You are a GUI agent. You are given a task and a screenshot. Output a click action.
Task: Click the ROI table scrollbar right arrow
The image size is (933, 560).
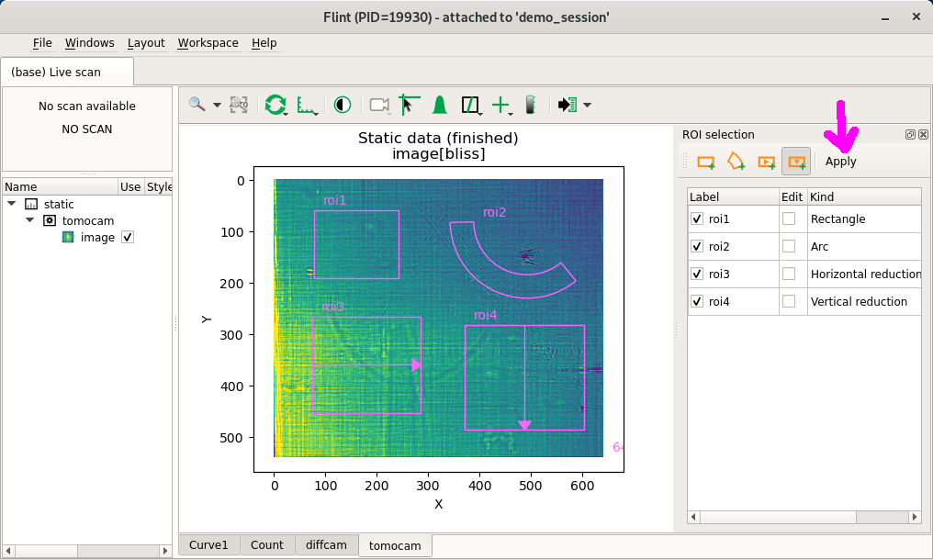click(x=915, y=517)
